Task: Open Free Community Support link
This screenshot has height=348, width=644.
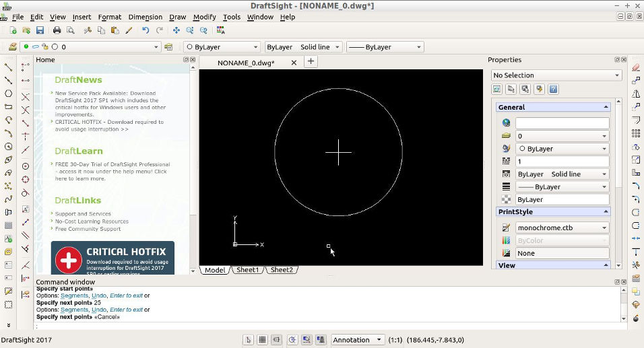Action: coord(88,229)
